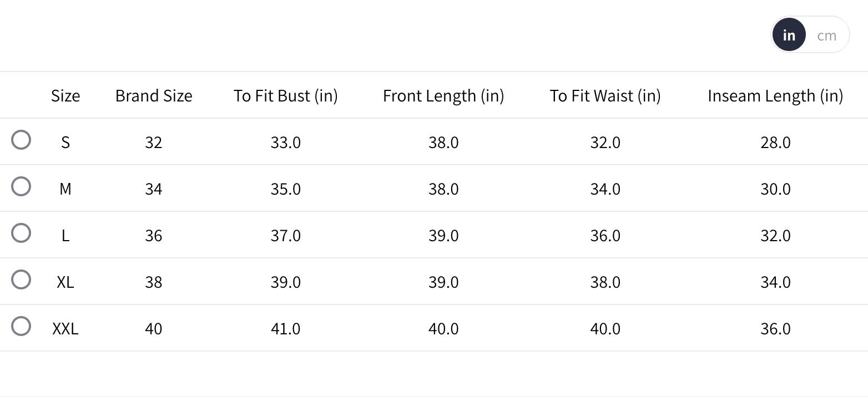Click the Inseam Length column header
Screen dimensions: 868x397
pyautogui.click(x=775, y=96)
